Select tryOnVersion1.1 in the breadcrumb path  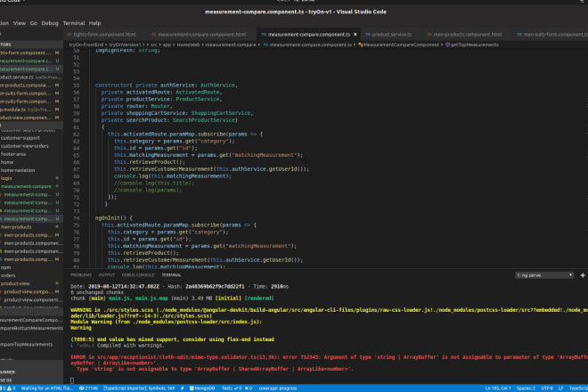[x=127, y=45]
